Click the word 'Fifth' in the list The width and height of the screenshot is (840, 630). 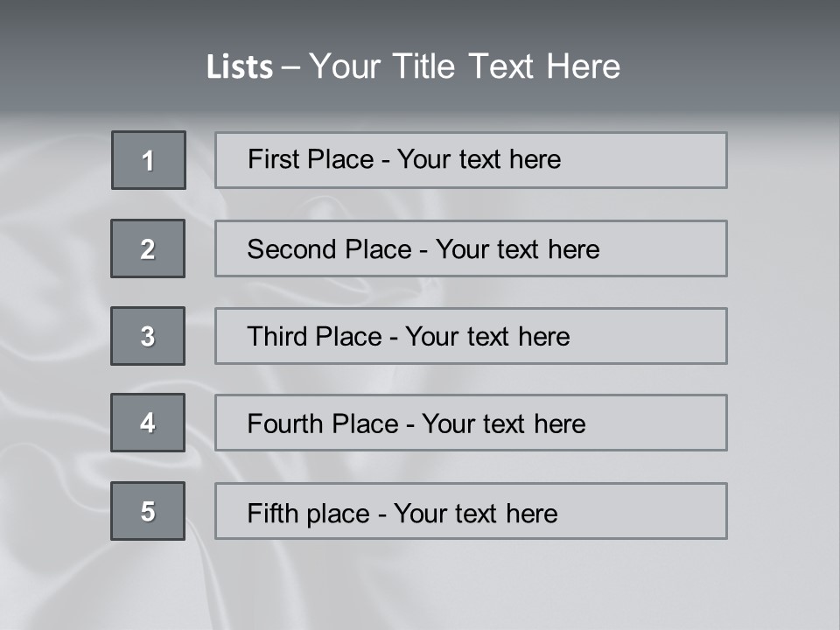click(271, 513)
